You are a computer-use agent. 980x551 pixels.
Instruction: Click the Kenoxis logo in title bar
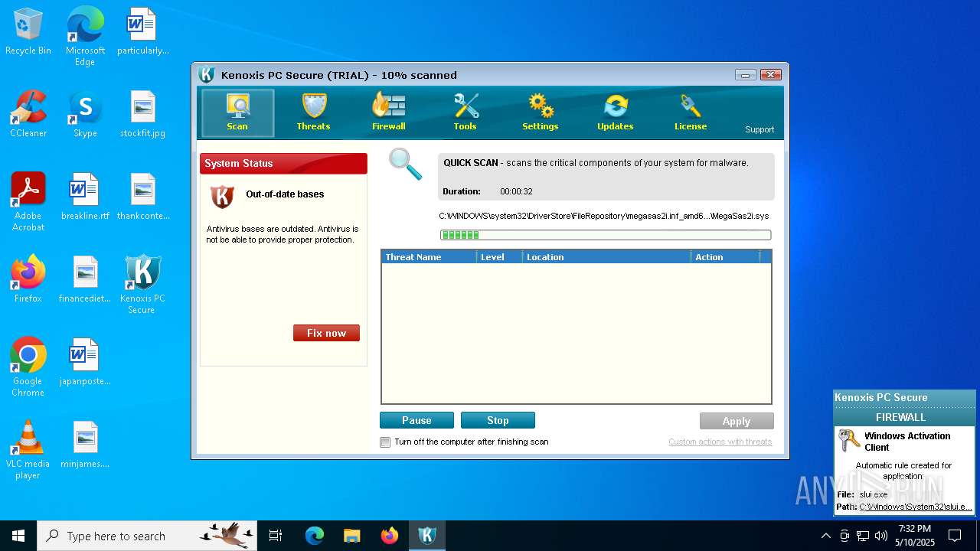point(206,74)
